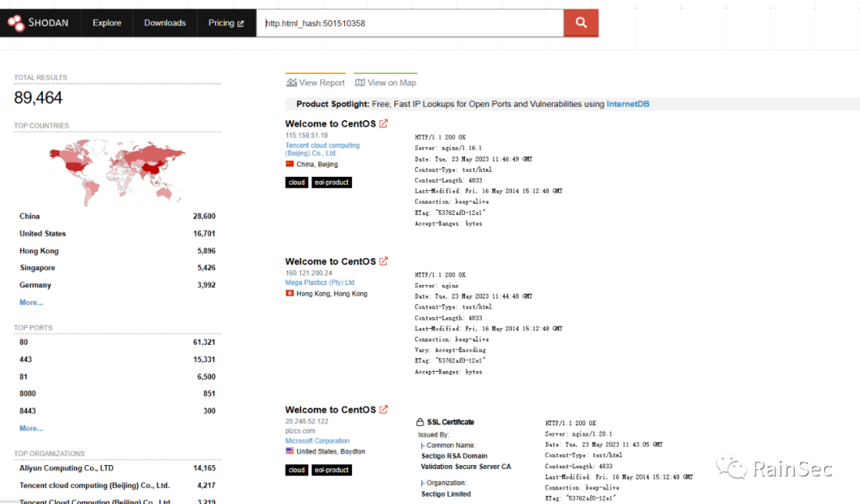Open the Explore menu
This screenshot has height=504, width=860.
[107, 23]
